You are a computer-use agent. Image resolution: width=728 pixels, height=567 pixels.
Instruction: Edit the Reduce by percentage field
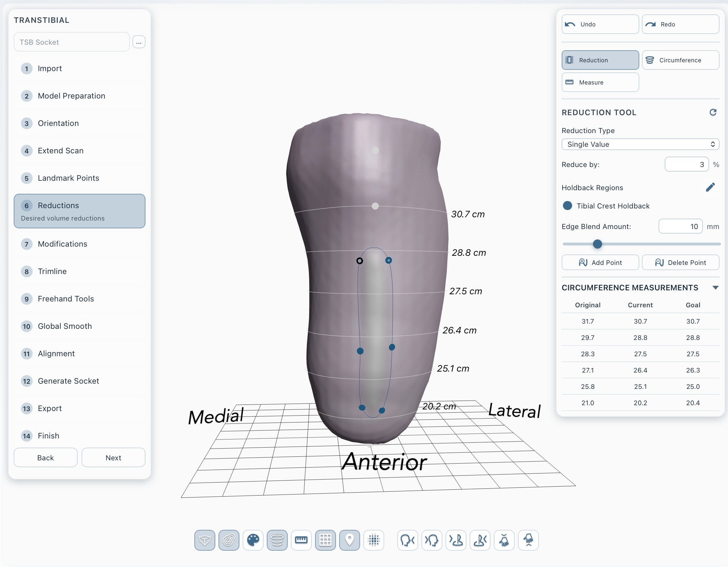pos(686,164)
